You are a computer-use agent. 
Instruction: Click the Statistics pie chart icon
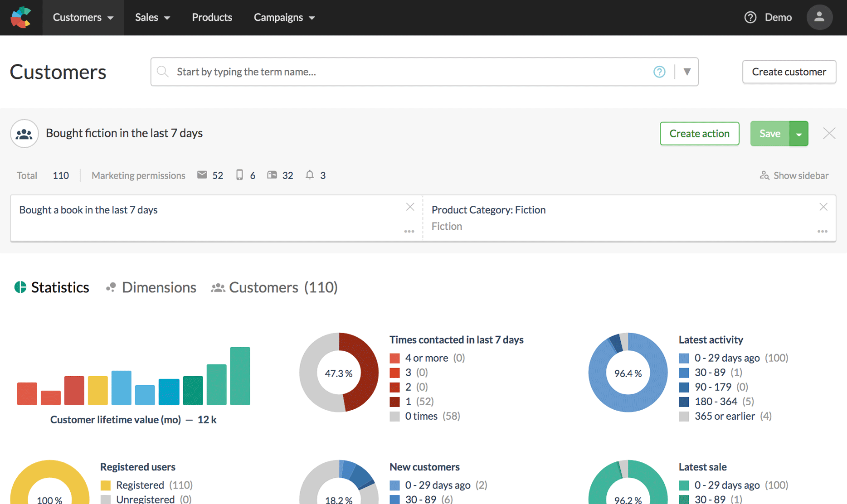coord(20,287)
